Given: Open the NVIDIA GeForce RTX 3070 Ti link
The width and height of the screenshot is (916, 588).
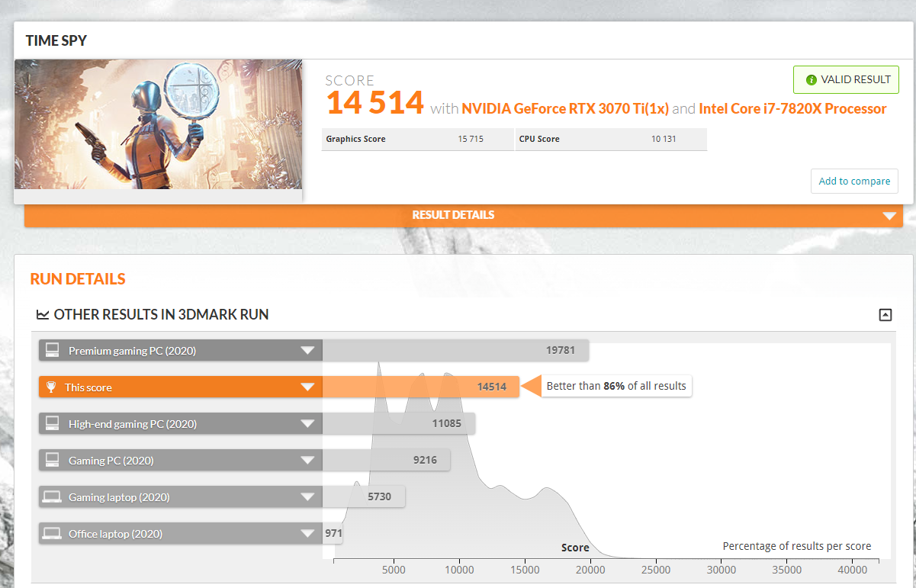Looking at the screenshot, I should point(564,109).
